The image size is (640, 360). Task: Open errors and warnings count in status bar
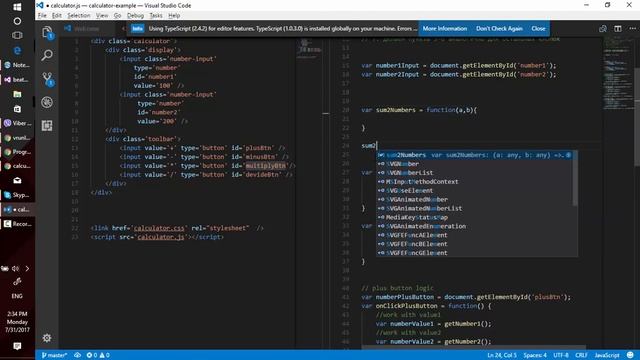pos(98,355)
